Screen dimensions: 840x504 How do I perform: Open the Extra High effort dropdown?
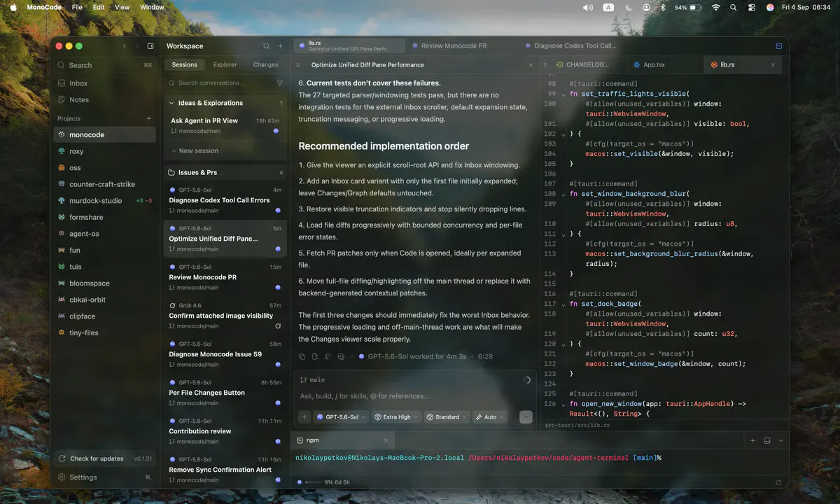pyautogui.click(x=396, y=417)
